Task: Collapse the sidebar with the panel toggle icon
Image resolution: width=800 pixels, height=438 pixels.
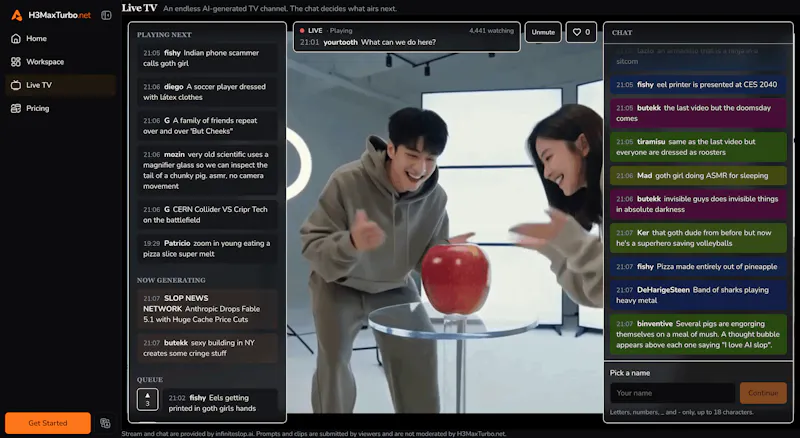Action: pos(106,15)
